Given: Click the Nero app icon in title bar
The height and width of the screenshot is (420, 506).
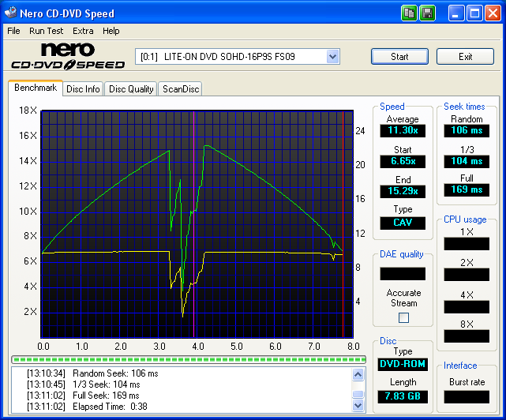Looking at the screenshot, I should point(10,13).
